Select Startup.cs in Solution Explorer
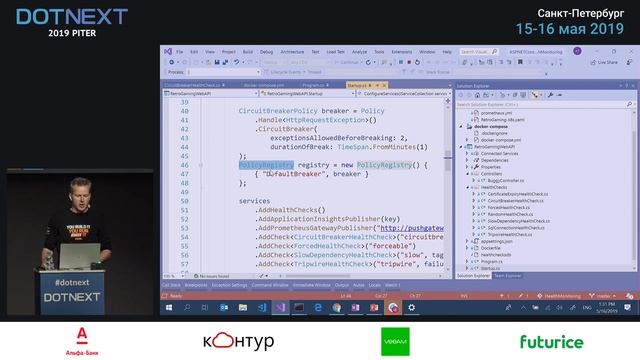This screenshot has width=640, height=360. coord(490,268)
